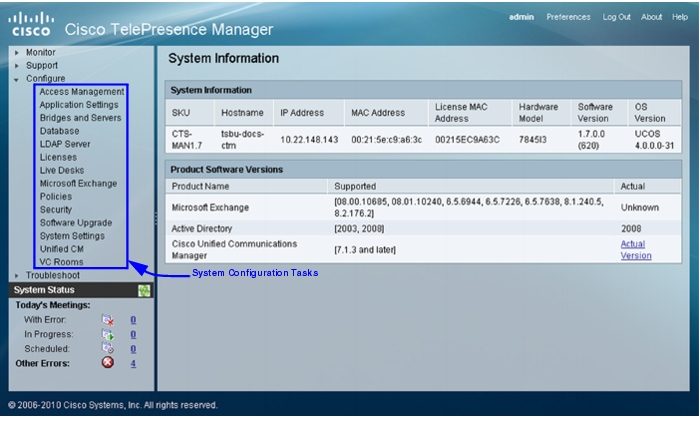Click the Cisco logo in the header
Viewport: 699px width, 431px height.
[31, 24]
